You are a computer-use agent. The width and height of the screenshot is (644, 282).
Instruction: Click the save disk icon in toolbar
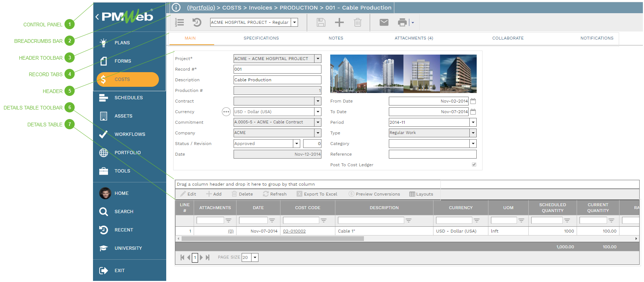[x=321, y=23]
